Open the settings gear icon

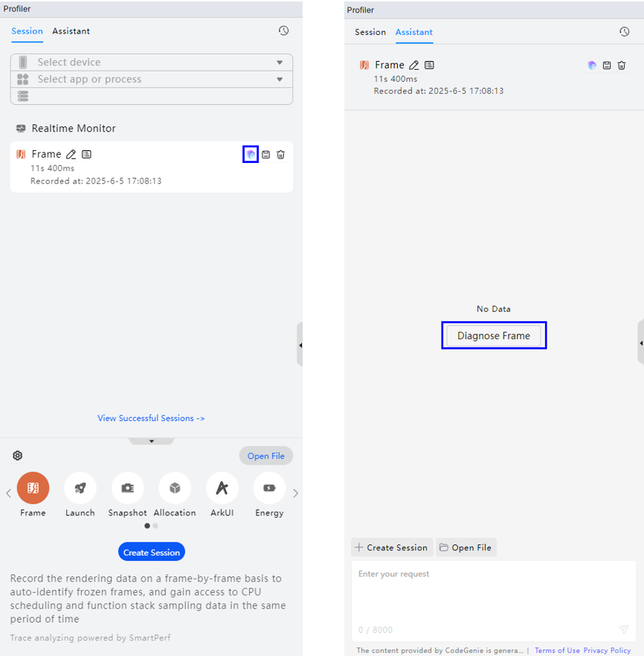click(18, 456)
